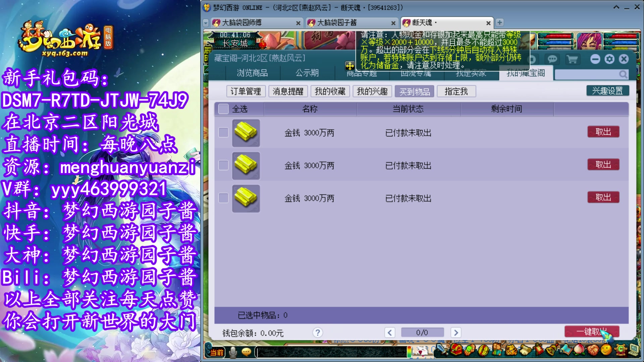
Task: Check the second 金钱 3000万两 row checkbox
Action: coord(223,165)
